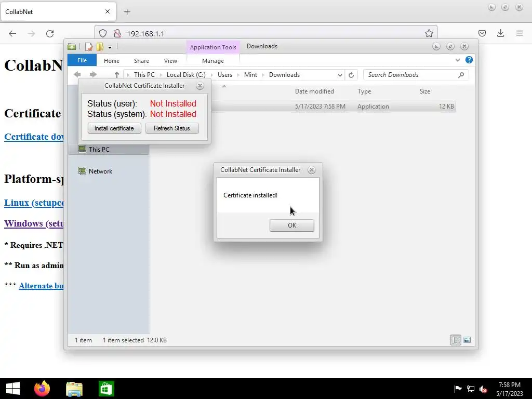532x399 pixels.
Task: Click the Firefox shield tracking icon
Action: click(x=103, y=33)
